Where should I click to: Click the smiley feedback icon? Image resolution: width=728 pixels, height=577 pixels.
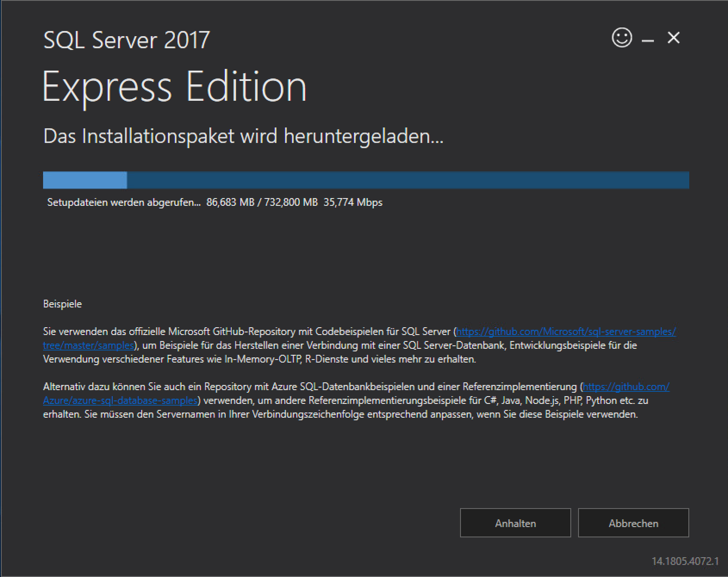click(622, 38)
